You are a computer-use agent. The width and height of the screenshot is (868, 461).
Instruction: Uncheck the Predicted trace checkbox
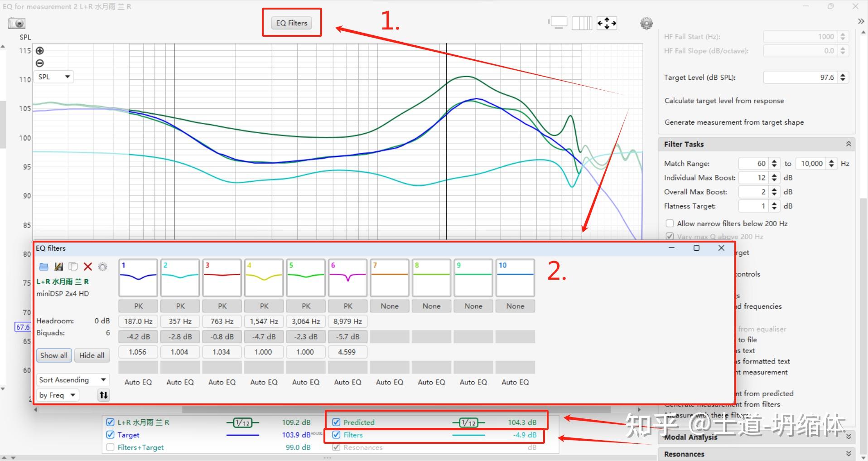(336, 422)
